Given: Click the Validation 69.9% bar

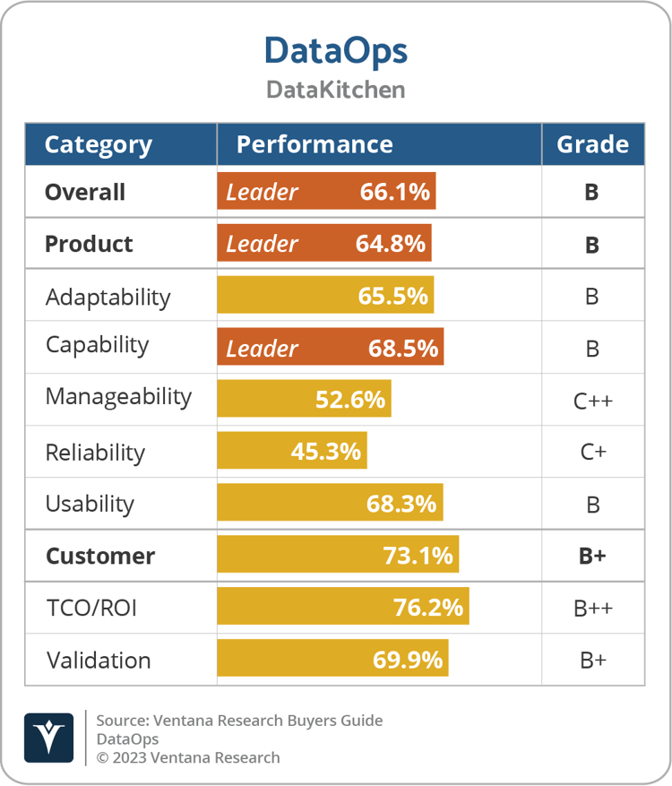Looking at the screenshot, I should (332, 660).
